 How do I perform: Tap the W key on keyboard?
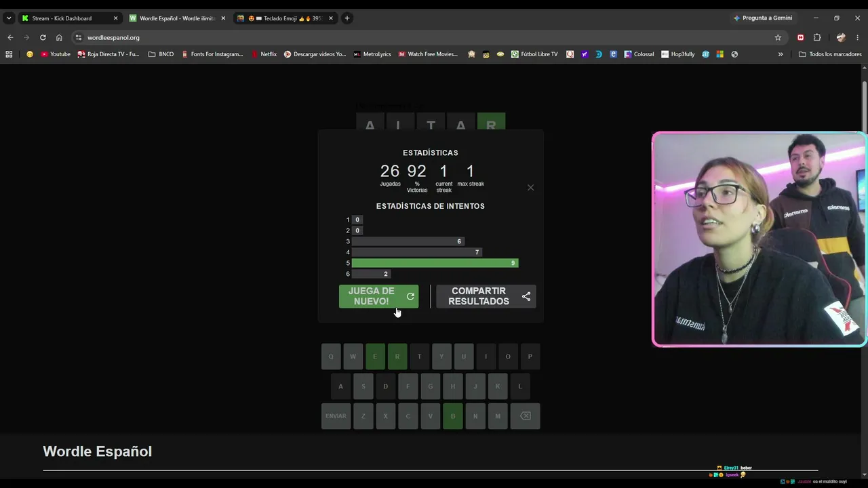pos(353,357)
